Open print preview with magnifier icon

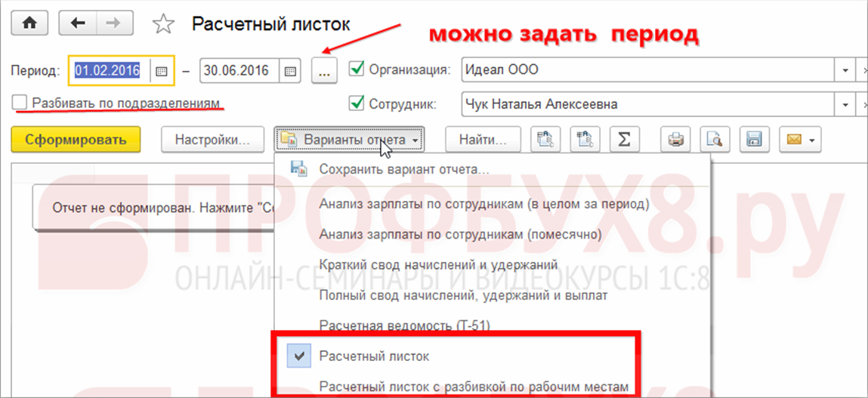[x=713, y=140]
